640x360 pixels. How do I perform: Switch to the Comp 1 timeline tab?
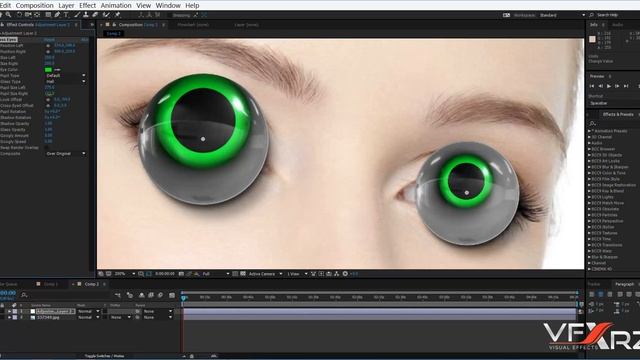(51, 284)
